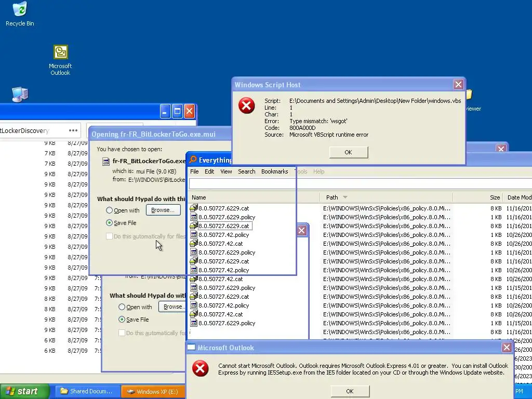Open the File menu in Everything
This screenshot has height=399, width=532.
(x=194, y=171)
